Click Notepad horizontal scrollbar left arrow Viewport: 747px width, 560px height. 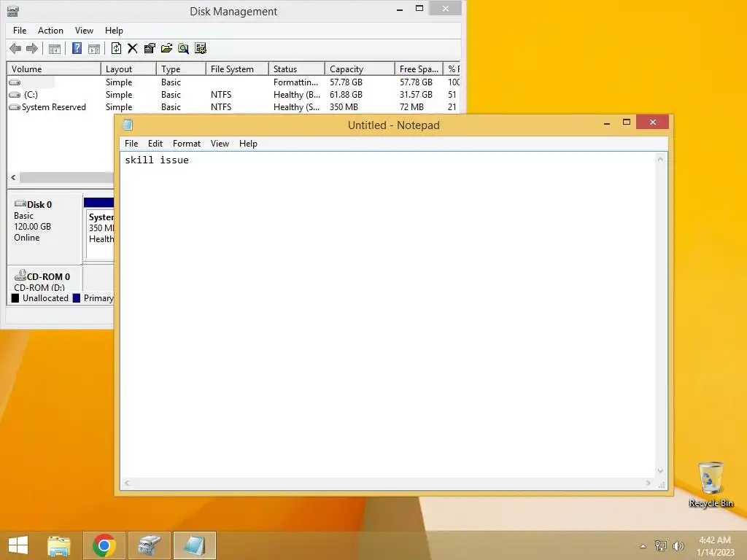(x=127, y=483)
